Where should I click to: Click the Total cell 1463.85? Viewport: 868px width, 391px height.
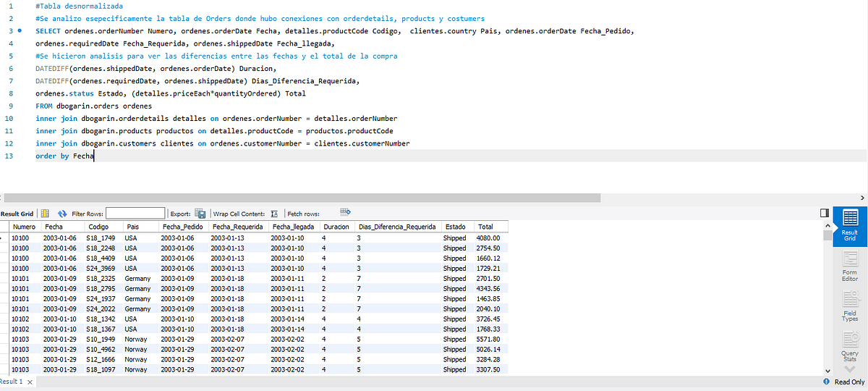pos(492,298)
